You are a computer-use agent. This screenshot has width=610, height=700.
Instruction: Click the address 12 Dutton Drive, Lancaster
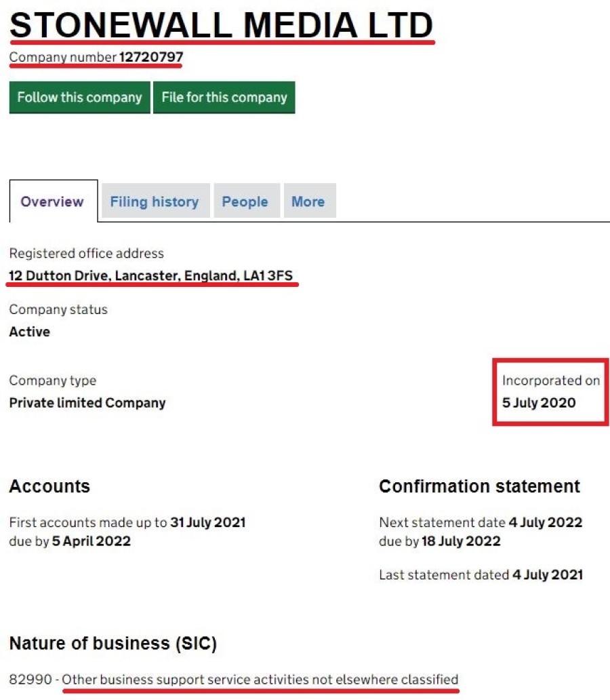coord(151,275)
